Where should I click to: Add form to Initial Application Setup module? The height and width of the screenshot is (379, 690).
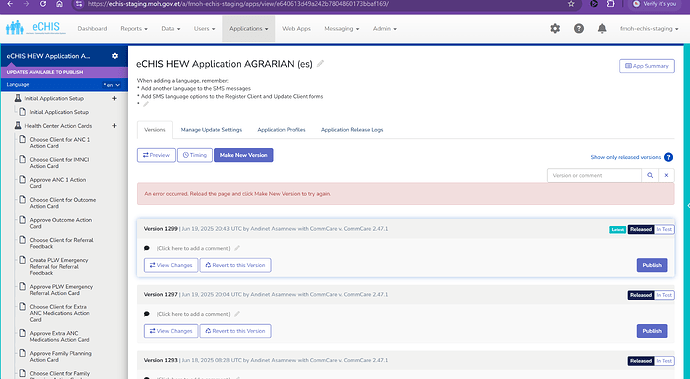(114, 98)
